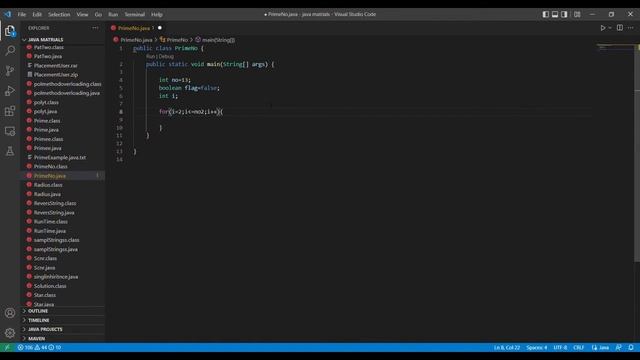The image size is (640, 360).
Task: Open the run button dropdown arrow
Action: point(610,28)
